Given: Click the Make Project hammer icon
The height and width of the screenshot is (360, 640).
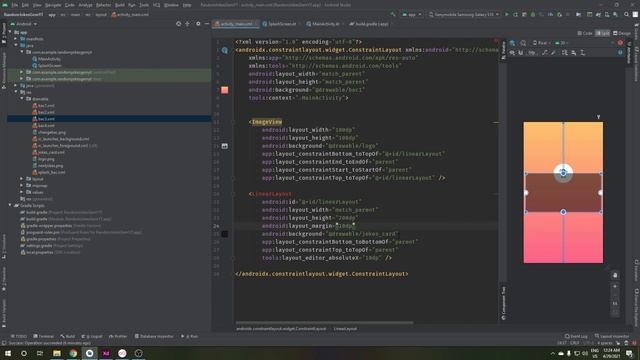Looking at the screenshot, I should pos(393,14).
